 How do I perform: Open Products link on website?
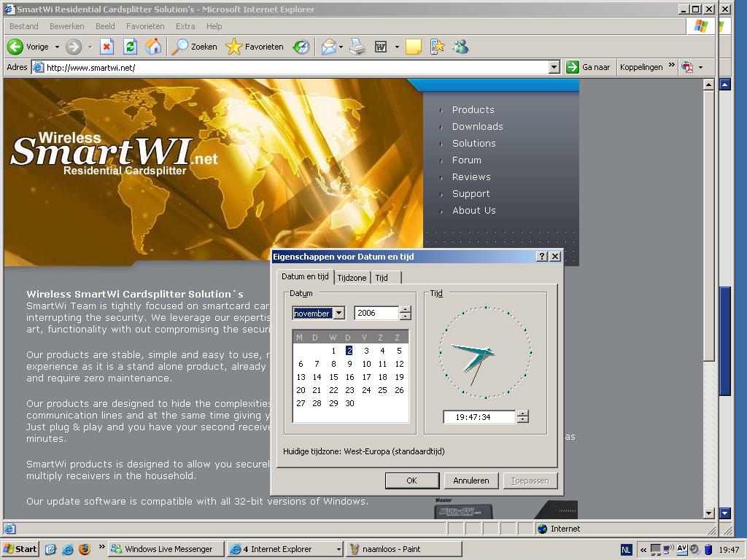(x=473, y=109)
